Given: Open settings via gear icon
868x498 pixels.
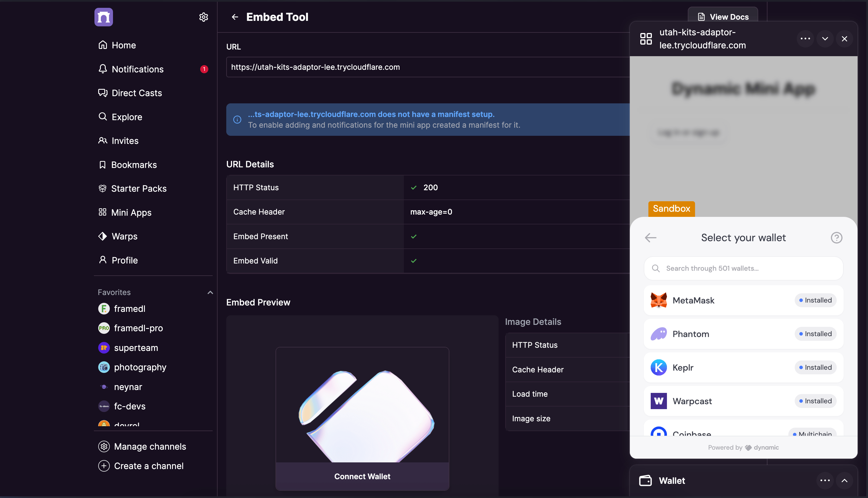Looking at the screenshot, I should [204, 17].
